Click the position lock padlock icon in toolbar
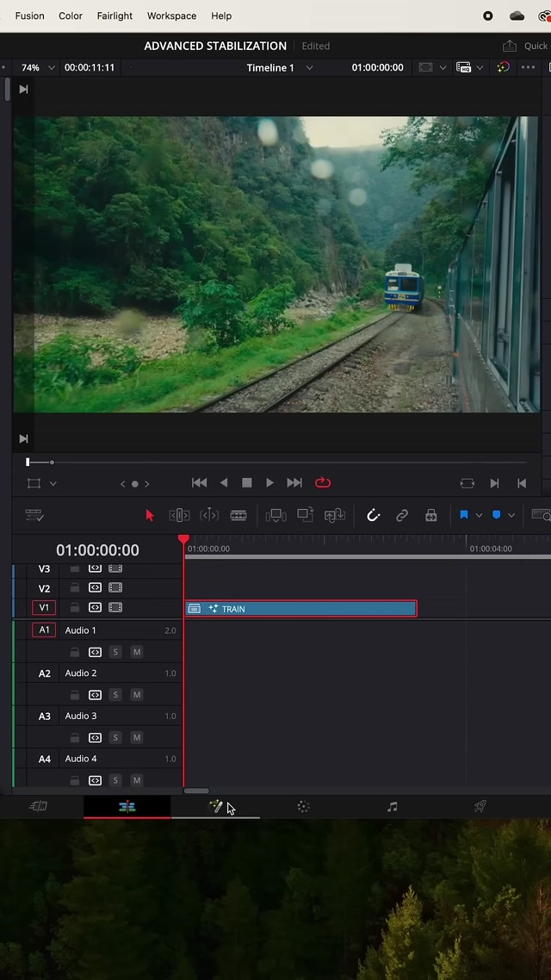The image size is (551, 980). (x=431, y=515)
